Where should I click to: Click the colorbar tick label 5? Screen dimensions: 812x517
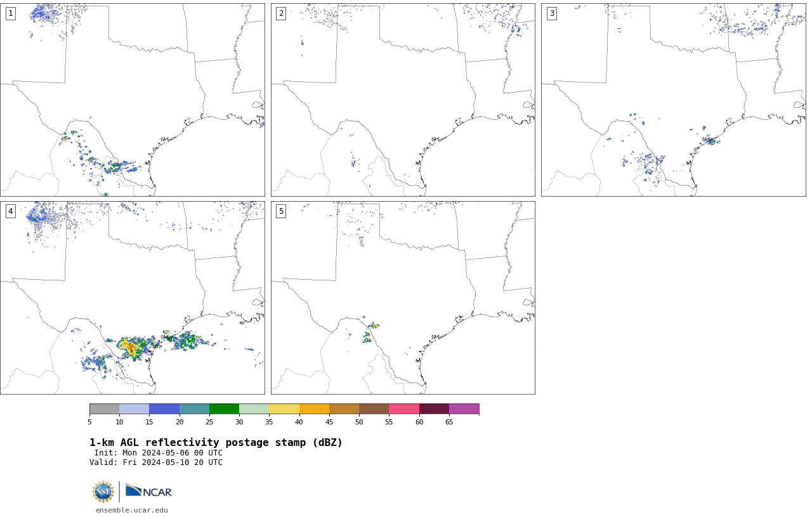pyautogui.click(x=89, y=422)
